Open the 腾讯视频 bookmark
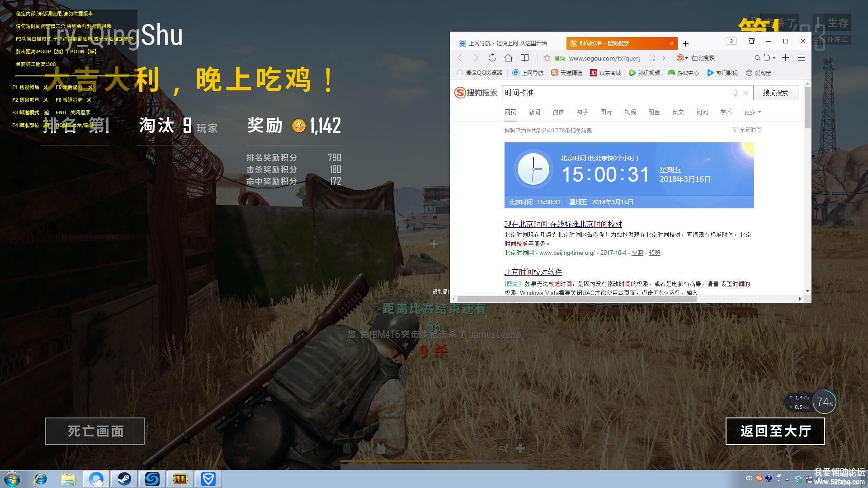Viewport: 868px width, 488px height. pos(645,73)
